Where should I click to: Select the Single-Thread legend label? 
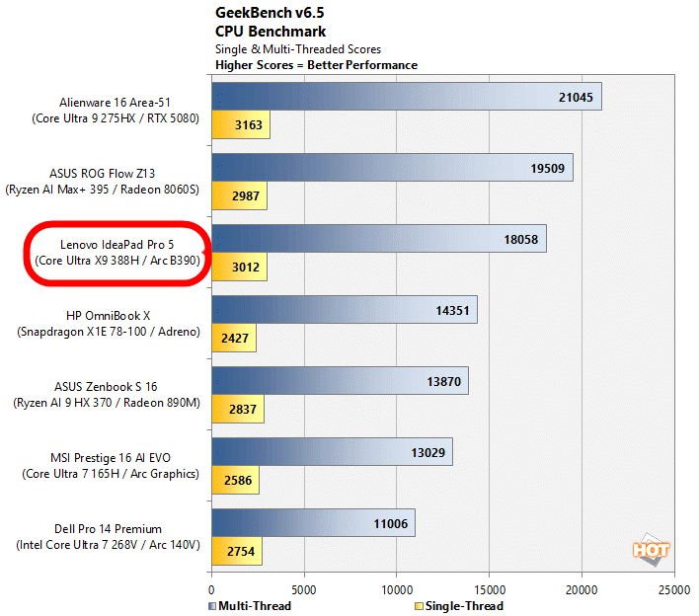[463, 606]
